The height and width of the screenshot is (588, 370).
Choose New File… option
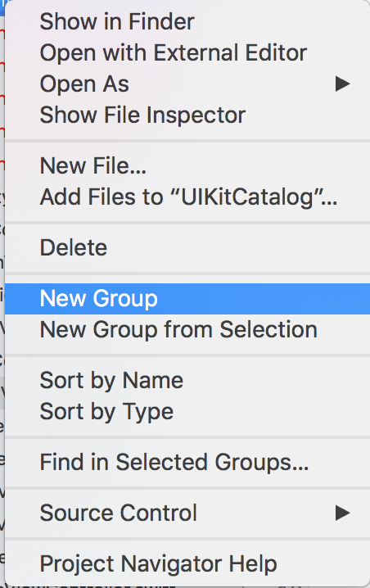point(187,165)
